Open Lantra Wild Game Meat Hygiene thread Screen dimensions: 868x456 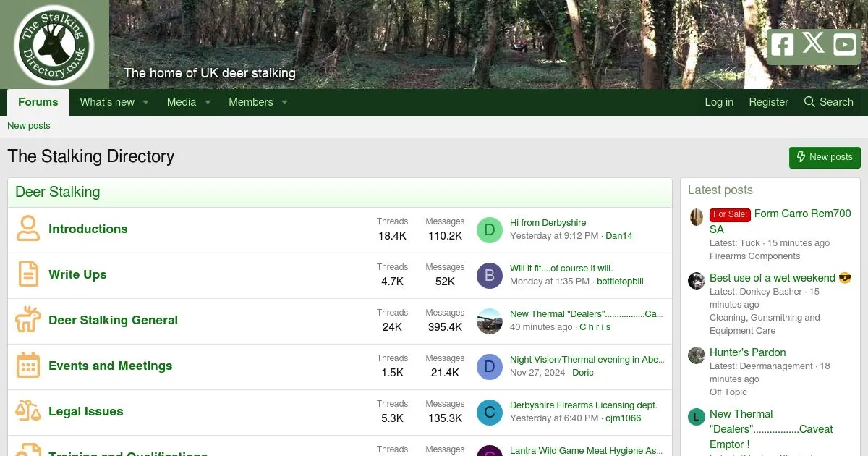[x=587, y=450]
